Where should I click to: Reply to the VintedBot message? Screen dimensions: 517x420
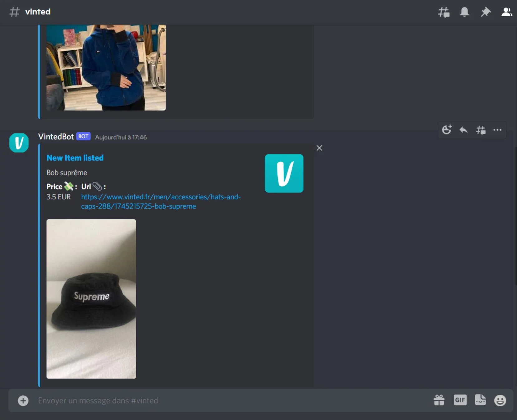[x=463, y=130]
